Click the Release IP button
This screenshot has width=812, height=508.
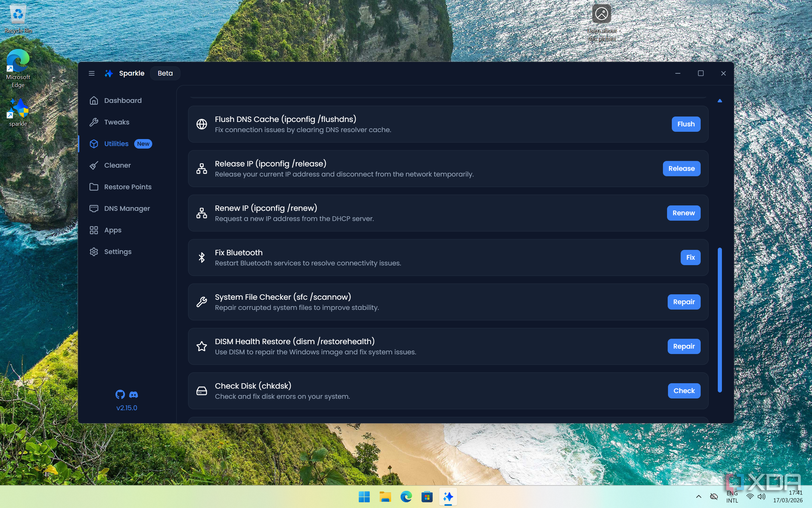pyautogui.click(x=681, y=168)
